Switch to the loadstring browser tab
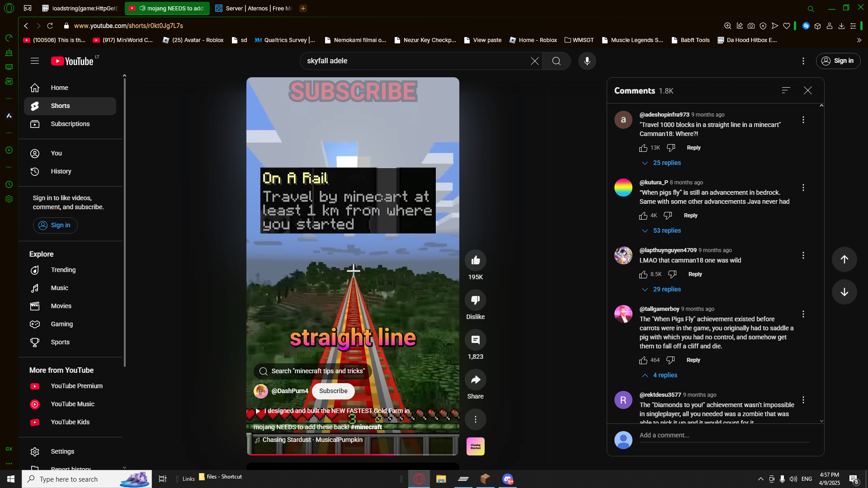This screenshot has width=868, height=488. coord(80,9)
